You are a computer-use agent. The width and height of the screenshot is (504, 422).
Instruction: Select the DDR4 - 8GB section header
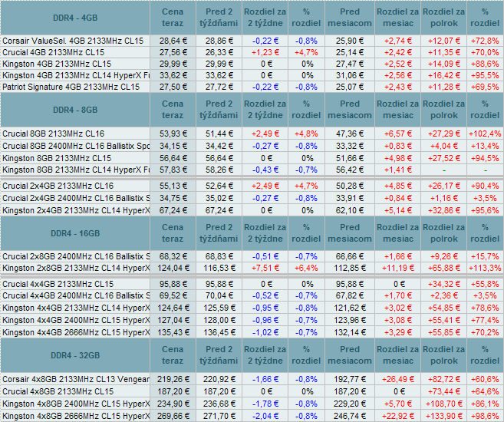tap(75, 110)
